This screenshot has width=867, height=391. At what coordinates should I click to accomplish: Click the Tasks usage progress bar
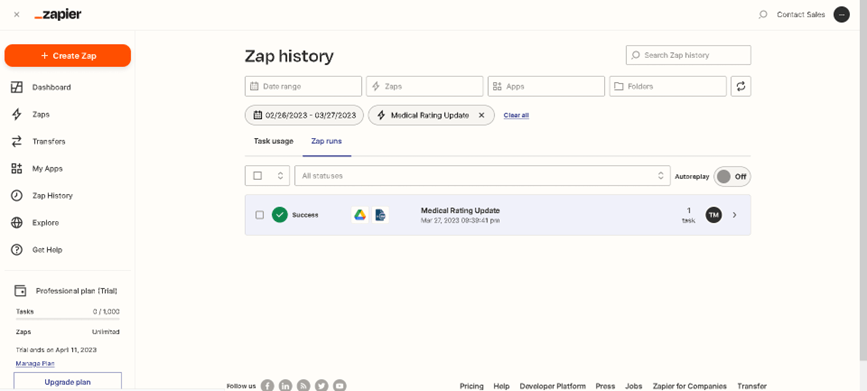67,319
